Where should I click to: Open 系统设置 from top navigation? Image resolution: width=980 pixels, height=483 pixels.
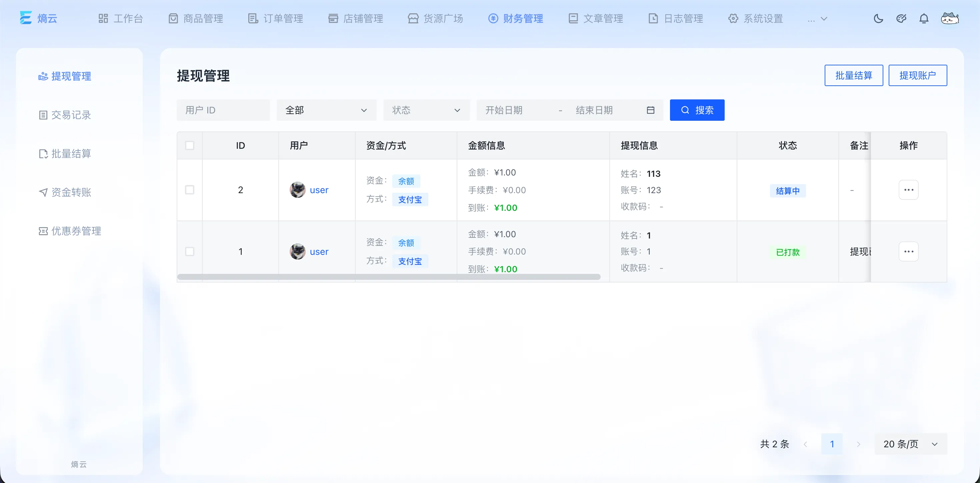point(755,18)
